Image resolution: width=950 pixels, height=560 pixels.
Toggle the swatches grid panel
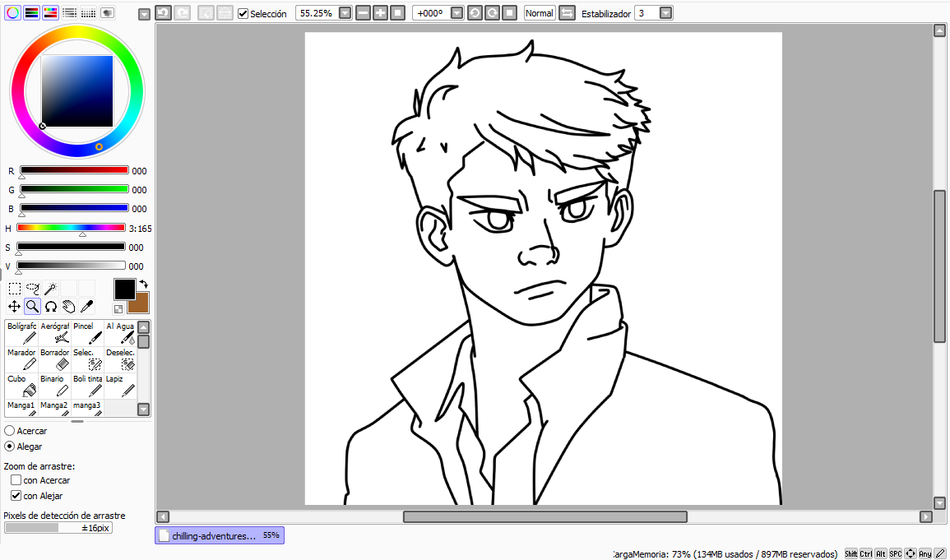point(88,12)
